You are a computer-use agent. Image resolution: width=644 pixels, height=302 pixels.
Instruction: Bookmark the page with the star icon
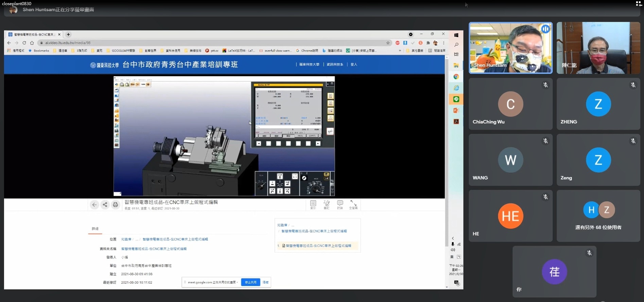[388, 43]
